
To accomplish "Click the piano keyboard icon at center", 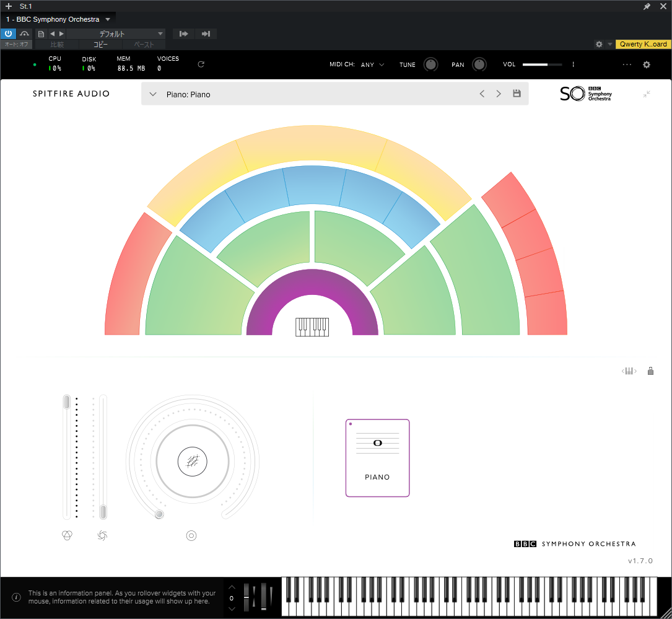I will (x=312, y=327).
